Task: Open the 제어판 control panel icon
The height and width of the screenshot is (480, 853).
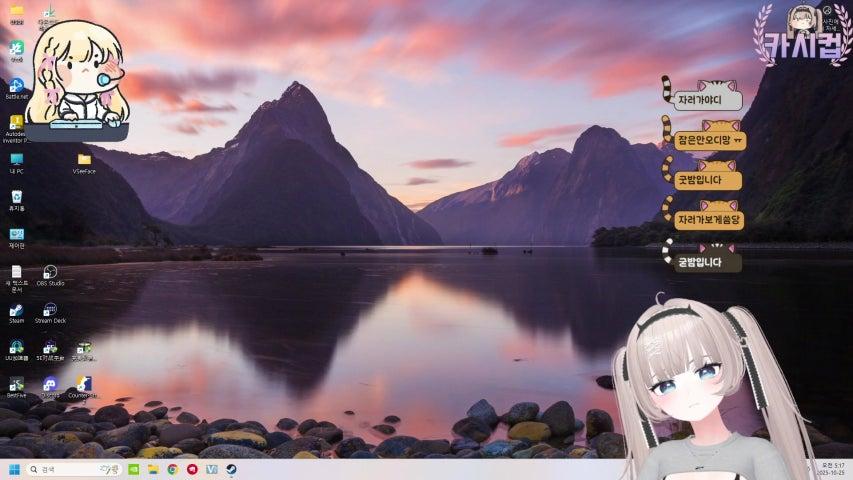Action: click(x=16, y=235)
